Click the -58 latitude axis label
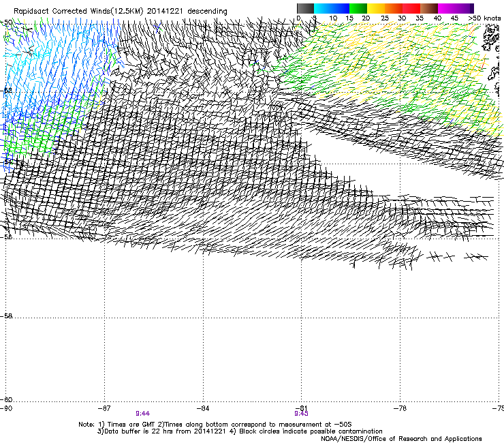The width and height of the screenshot is (504, 443). point(6,316)
